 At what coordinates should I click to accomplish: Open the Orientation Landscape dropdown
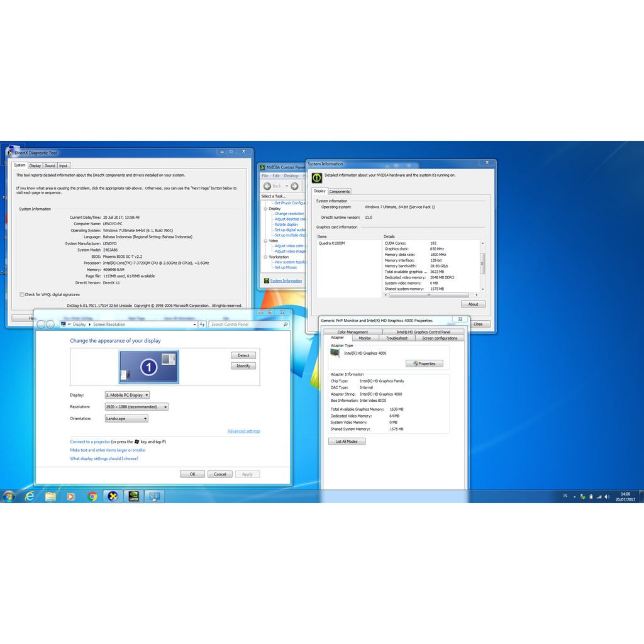126,418
